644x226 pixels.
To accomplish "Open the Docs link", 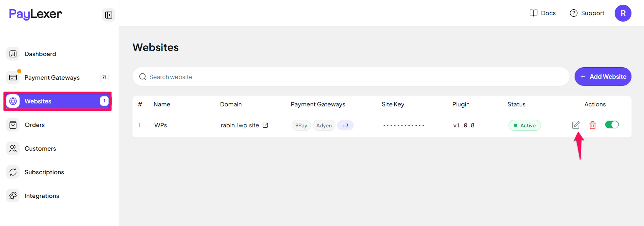I will 543,13.
